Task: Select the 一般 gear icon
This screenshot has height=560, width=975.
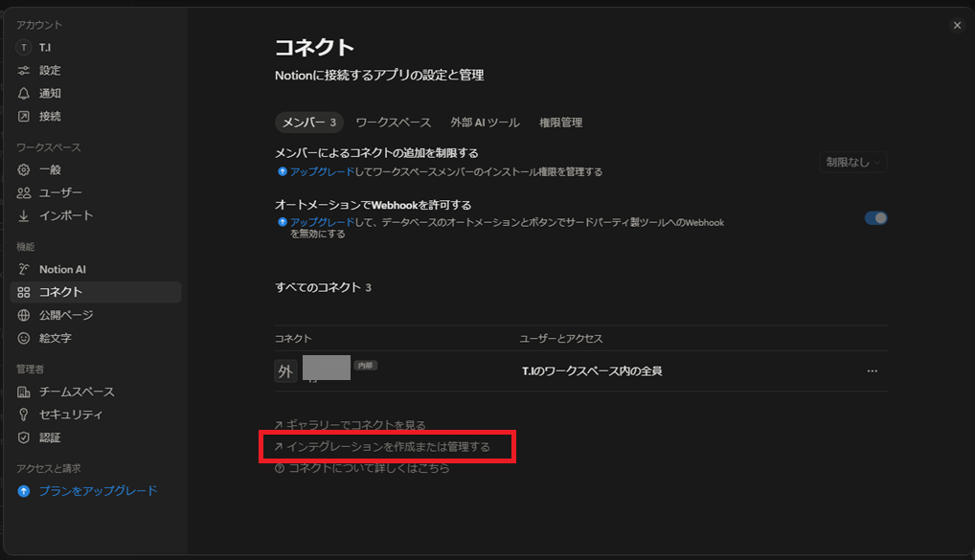Action: (x=24, y=170)
